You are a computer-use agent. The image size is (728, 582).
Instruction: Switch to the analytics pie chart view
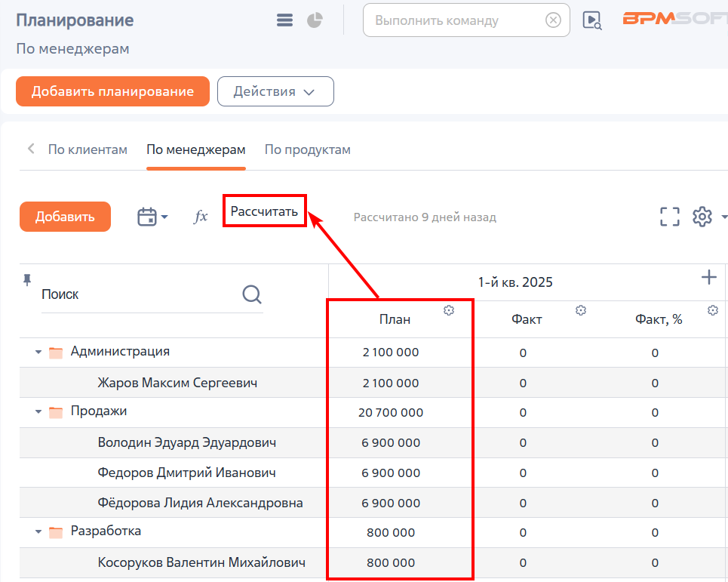coord(315,20)
